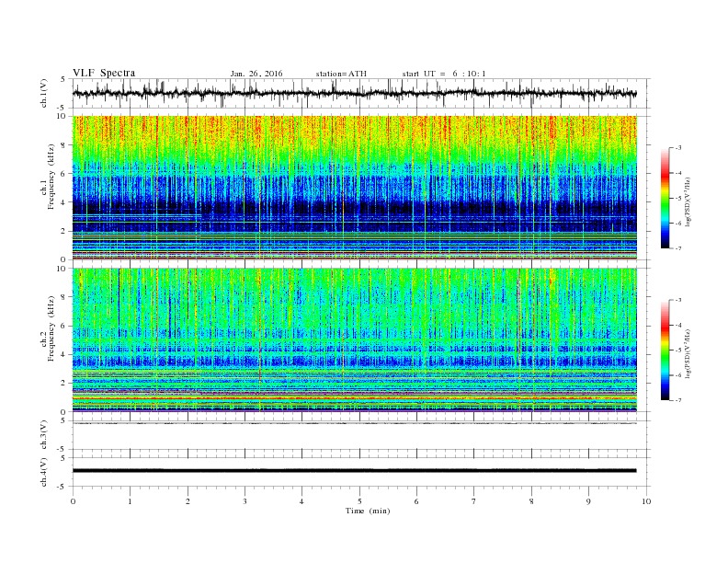Click the "ch.1(V)" waveform axis label
The image size is (728, 563).
click(x=44, y=93)
